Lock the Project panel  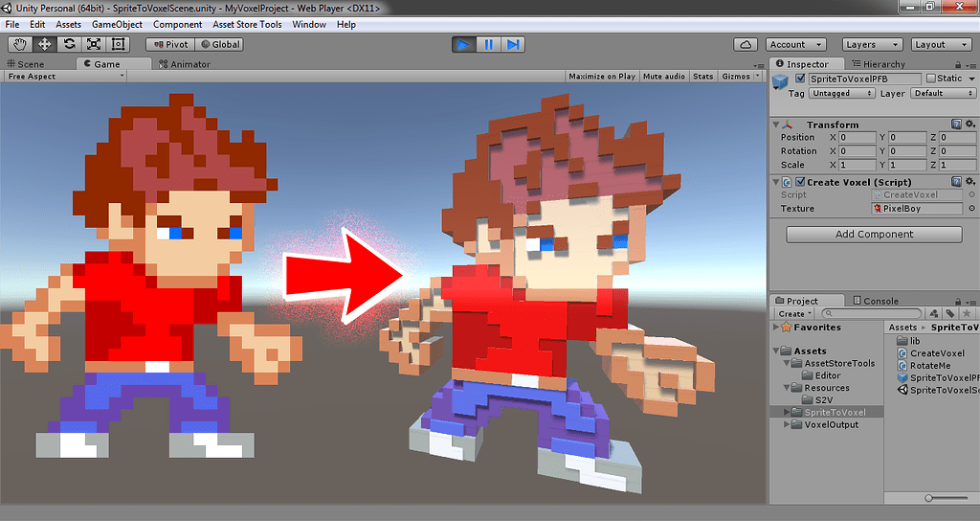958,301
